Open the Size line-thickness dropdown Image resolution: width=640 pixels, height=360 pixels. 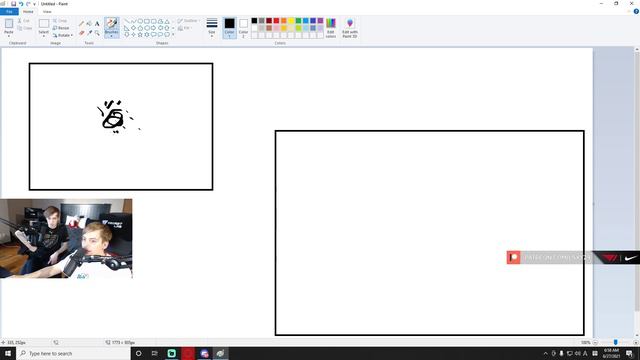pos(211,28)
